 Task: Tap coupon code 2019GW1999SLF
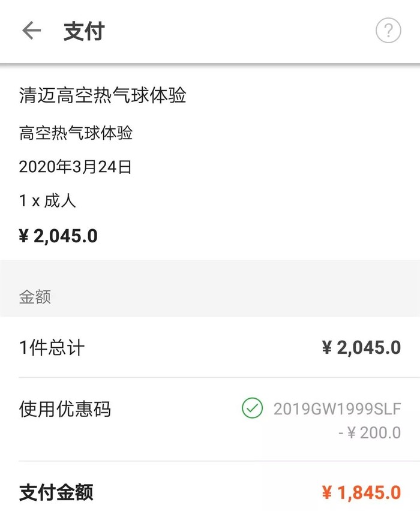click(337, 409)
